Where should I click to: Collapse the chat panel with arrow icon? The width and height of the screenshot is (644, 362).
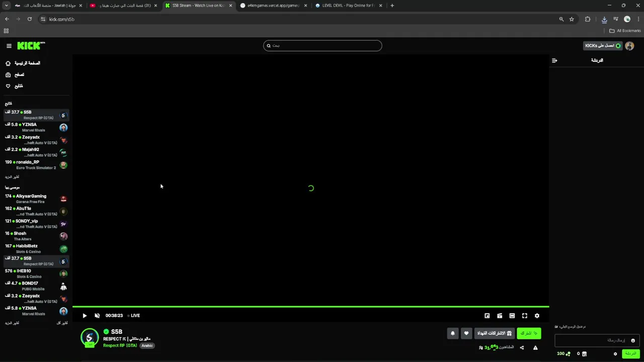point(554,60)
